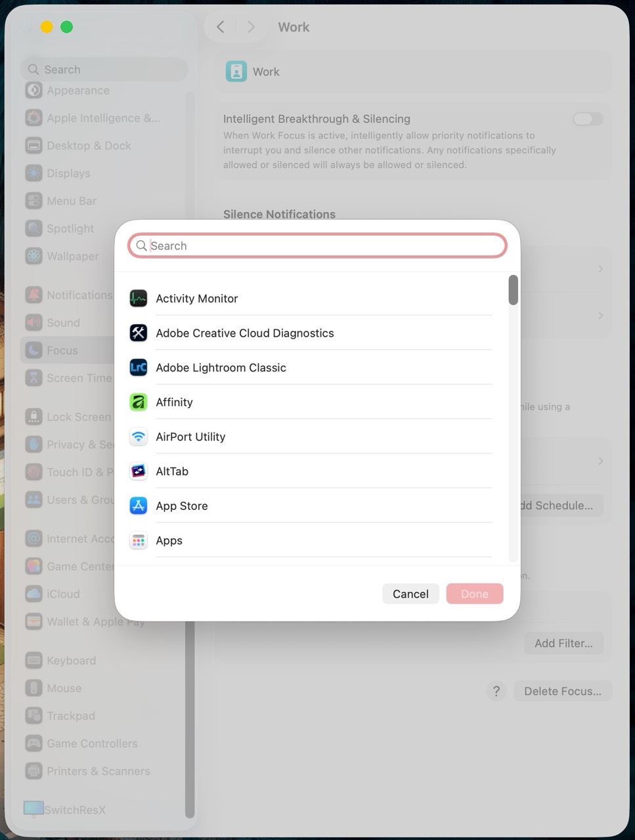Select the Adobe Creative Cloud Diagnostics icon
Image resolution: width=635 pixels, height=840 pixels.
pyautogui.click(x=139, y=333)
